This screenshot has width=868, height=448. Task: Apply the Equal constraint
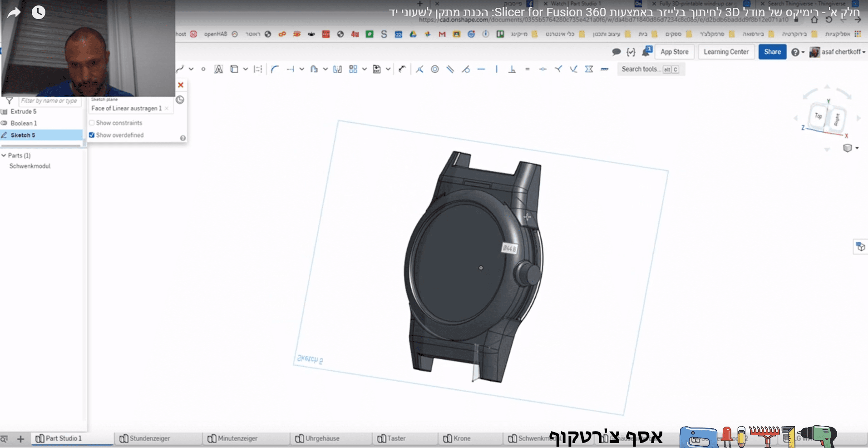(528, 69)
